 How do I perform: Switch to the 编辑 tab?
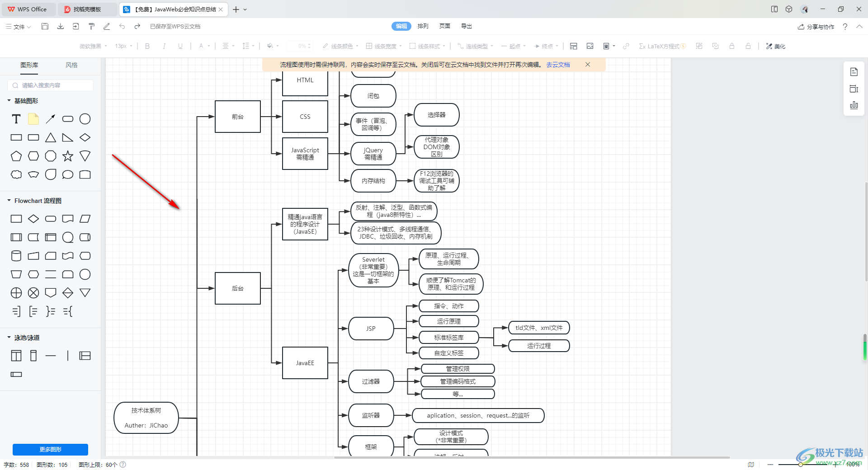pos(401,26)
